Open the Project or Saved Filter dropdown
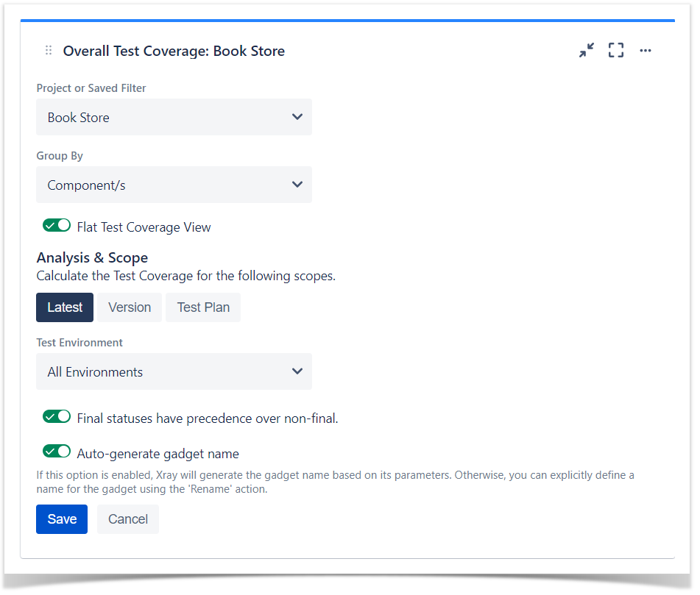The width and height of the screenshot is (700, 595). click(x=174, y=117)
